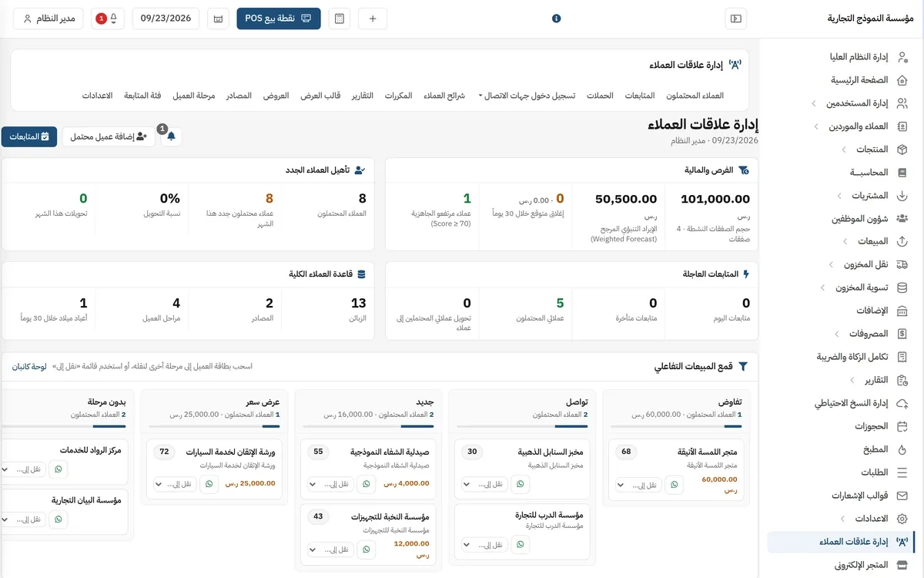Open نقل إلى dropdown on متجر اللمسة الأنيقة card

pos(638,485)
